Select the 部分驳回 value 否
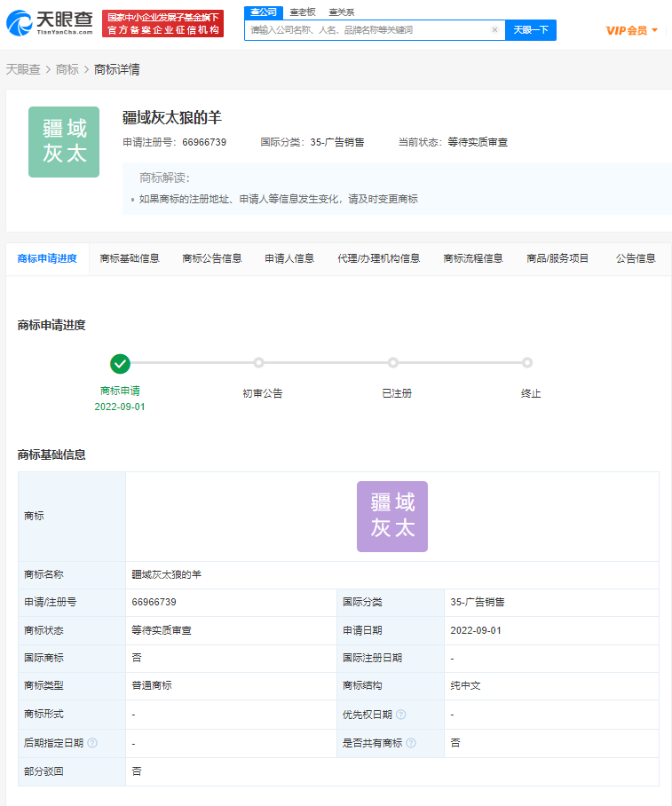The width and height of the screenshot is (672, 806). (x=136, y=771)
